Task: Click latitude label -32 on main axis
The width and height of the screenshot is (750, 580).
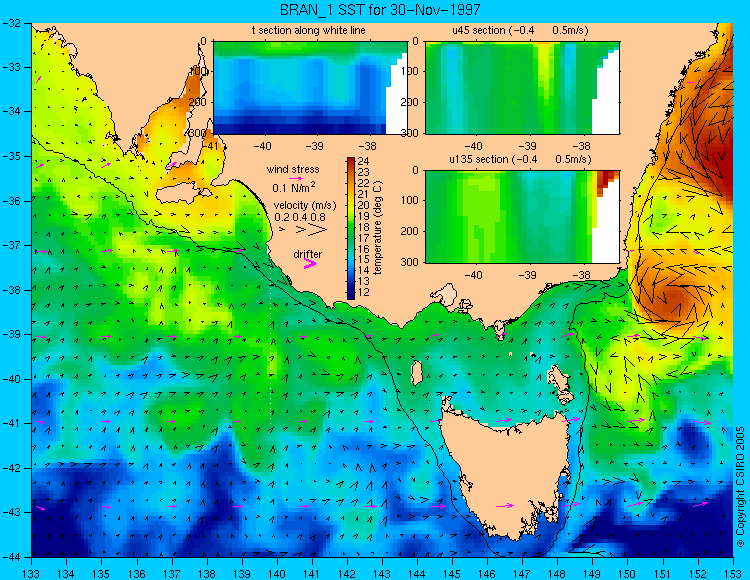Action: 11,23
